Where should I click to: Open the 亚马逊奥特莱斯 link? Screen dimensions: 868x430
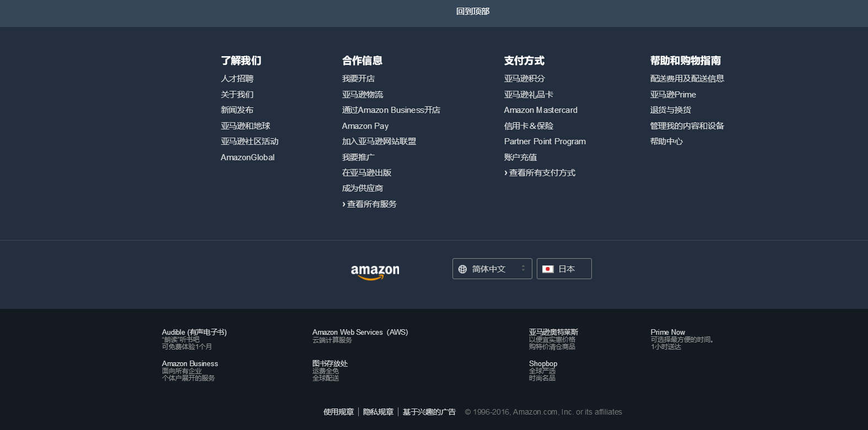553,332
